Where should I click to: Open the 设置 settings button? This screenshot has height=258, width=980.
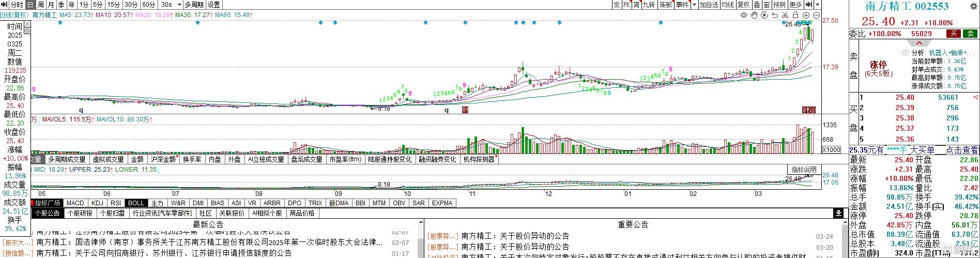pyautogui.click(x=213, y=4)
